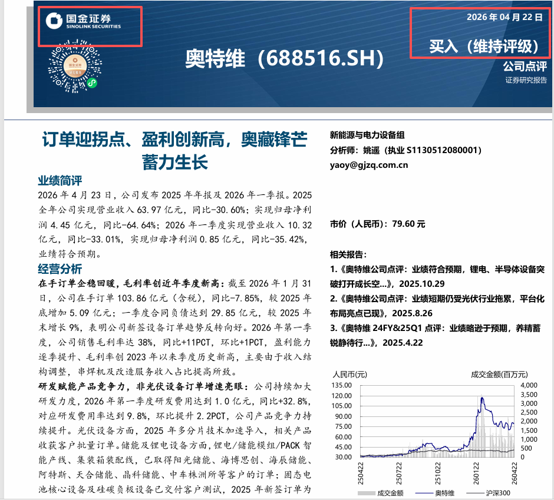Viewport: 554px width, 500px height.
Task: Open related report dated 2025.8.26
Action: click(x=437, y=306)
